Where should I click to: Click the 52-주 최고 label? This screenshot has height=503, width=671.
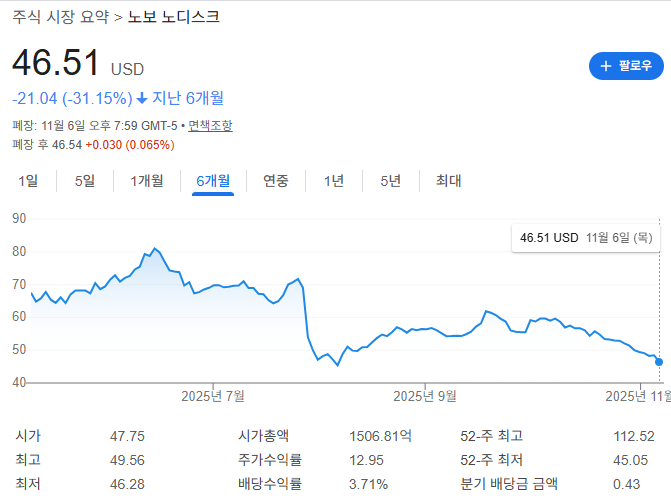point(492,436)
